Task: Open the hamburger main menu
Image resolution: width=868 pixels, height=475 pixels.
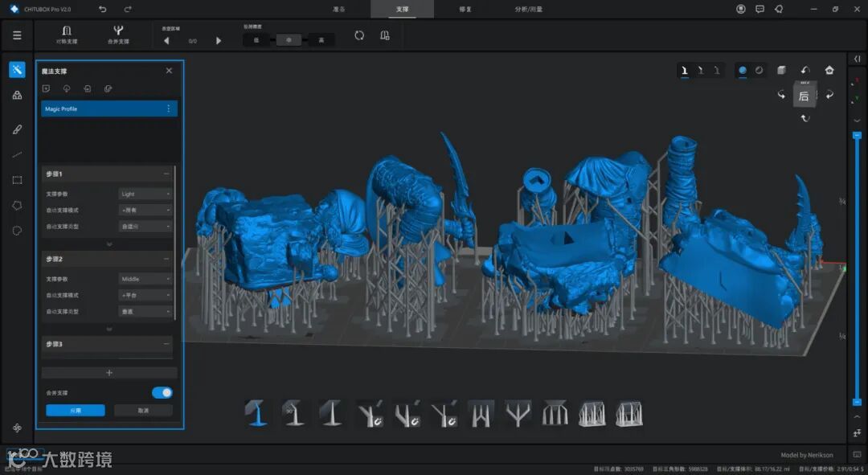Action: [x=17, y=35]
